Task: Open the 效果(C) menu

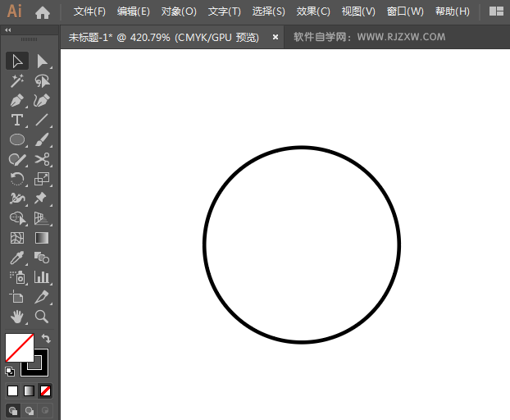Action: [313, 11]
